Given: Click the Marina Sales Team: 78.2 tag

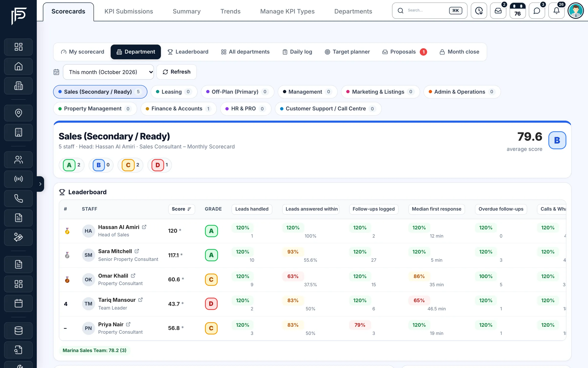Looking at the screenshot, I should tap(95, 350).
